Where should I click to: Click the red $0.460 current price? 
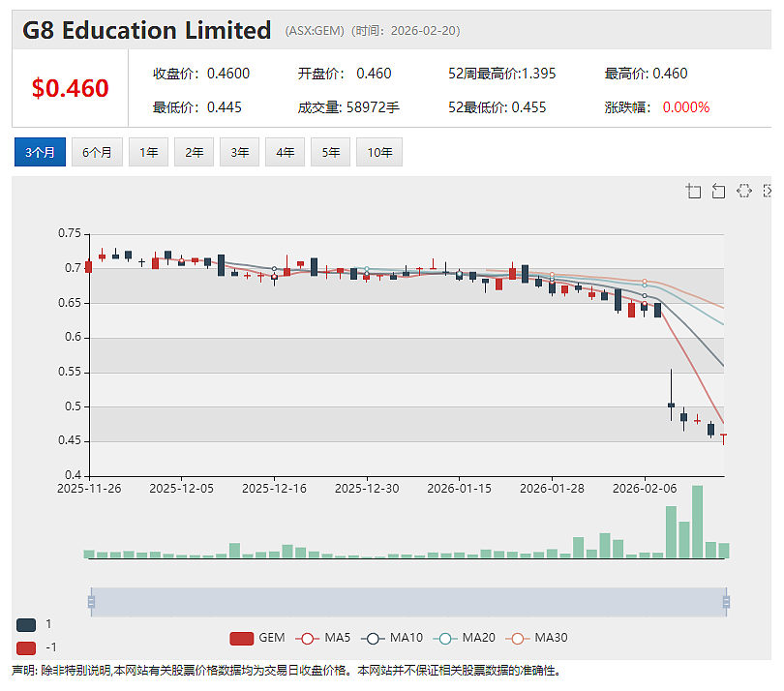(70, 88)
